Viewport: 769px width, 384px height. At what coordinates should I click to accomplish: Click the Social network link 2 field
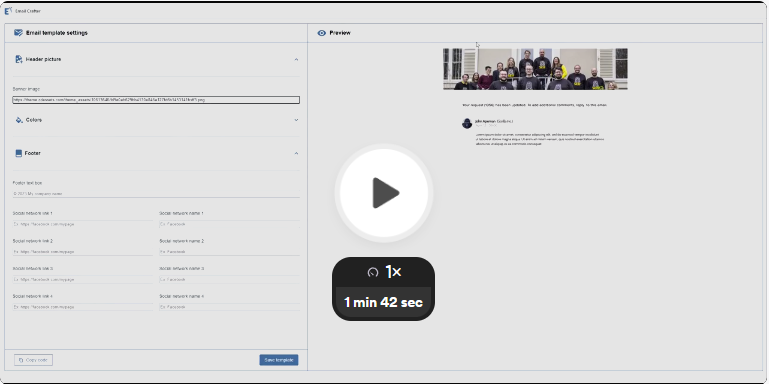tap(82, 252)
